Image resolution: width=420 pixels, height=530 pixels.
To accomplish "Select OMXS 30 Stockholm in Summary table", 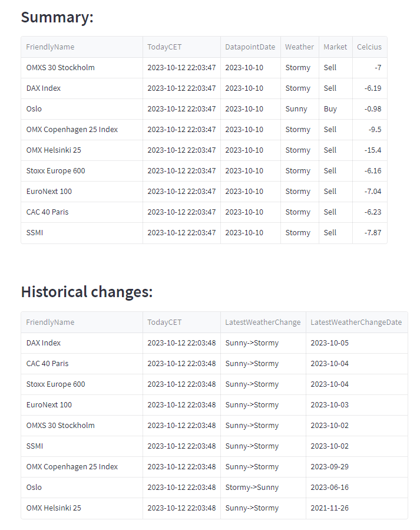I will coord(60,68).
